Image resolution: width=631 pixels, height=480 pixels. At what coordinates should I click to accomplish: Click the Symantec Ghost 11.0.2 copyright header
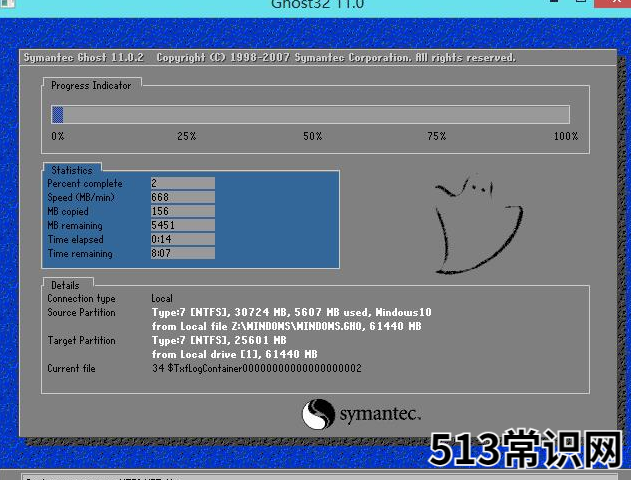pyautogui.click(x=269, y=58)
